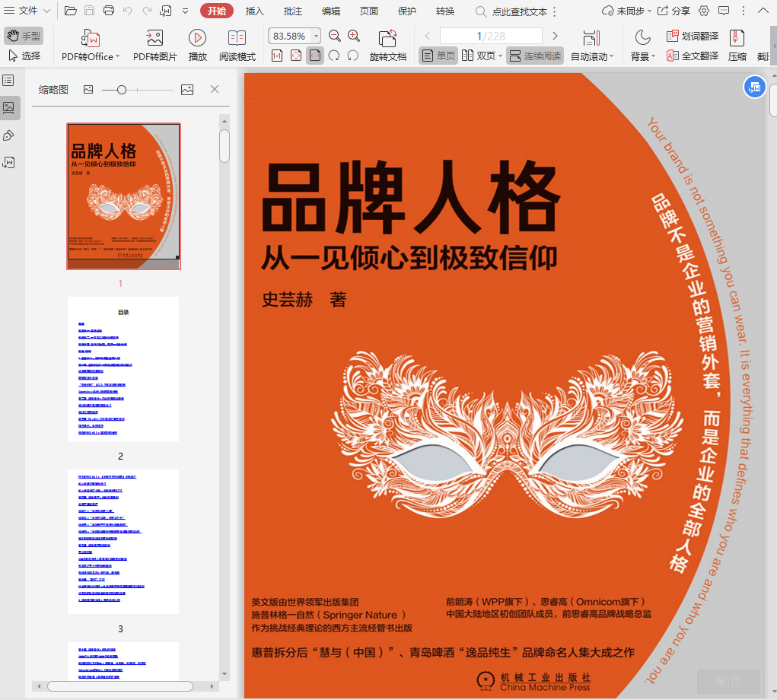Image resolution: width=777 pixels, height=700 pixels.
Task: Click the PDF转图片 icon
Action: pos(154,39)
